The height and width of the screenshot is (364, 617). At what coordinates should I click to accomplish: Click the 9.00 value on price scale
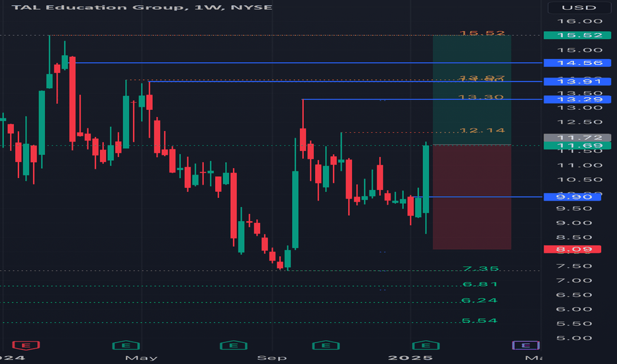(574, 223)
